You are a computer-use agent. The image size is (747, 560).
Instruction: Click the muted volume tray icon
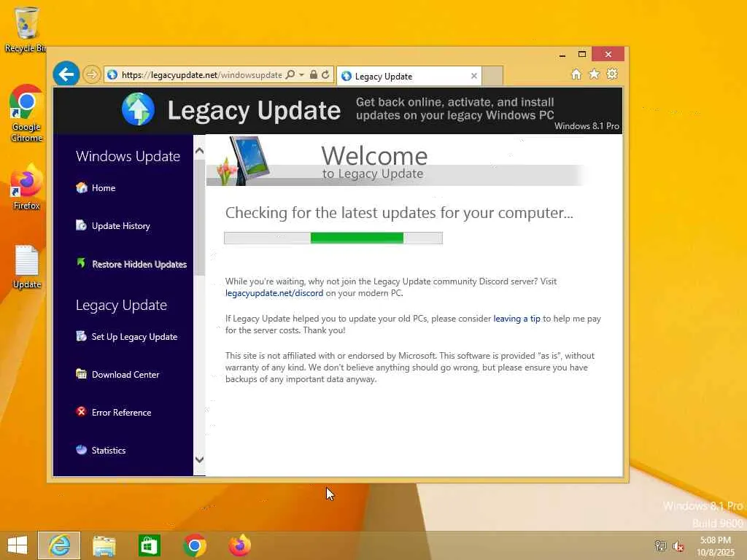tap(678, 546)
